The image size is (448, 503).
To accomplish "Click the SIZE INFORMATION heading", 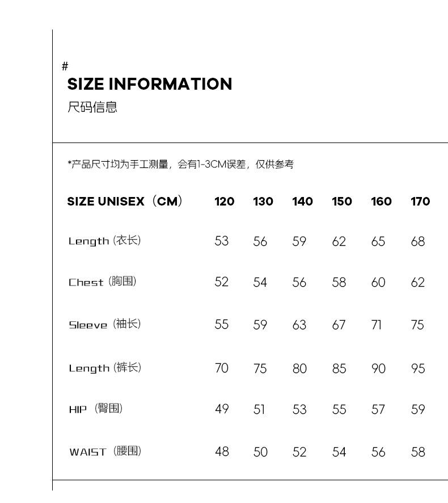I will coord(150,84).
